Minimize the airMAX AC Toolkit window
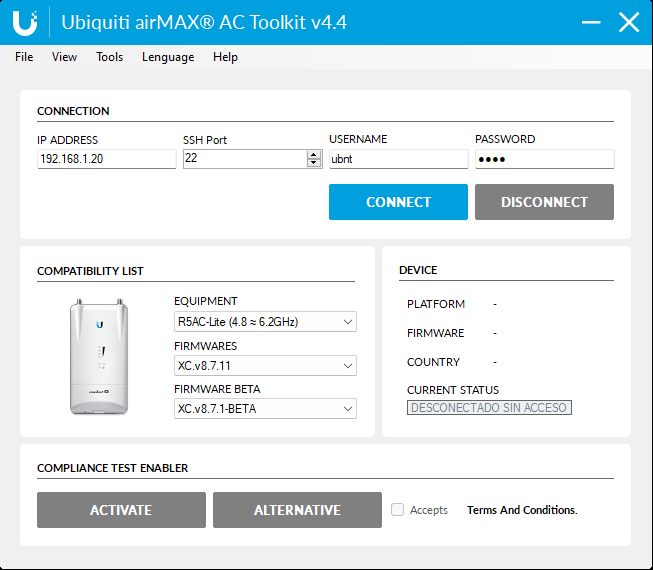The width and height of the screenshot is (653, 570). tap(591, 22)
